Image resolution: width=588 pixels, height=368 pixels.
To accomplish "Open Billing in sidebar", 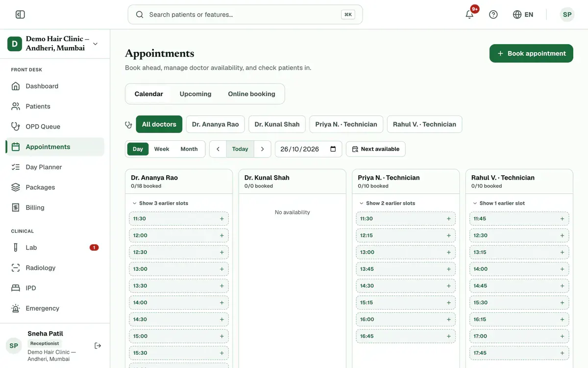I will 55,208.
